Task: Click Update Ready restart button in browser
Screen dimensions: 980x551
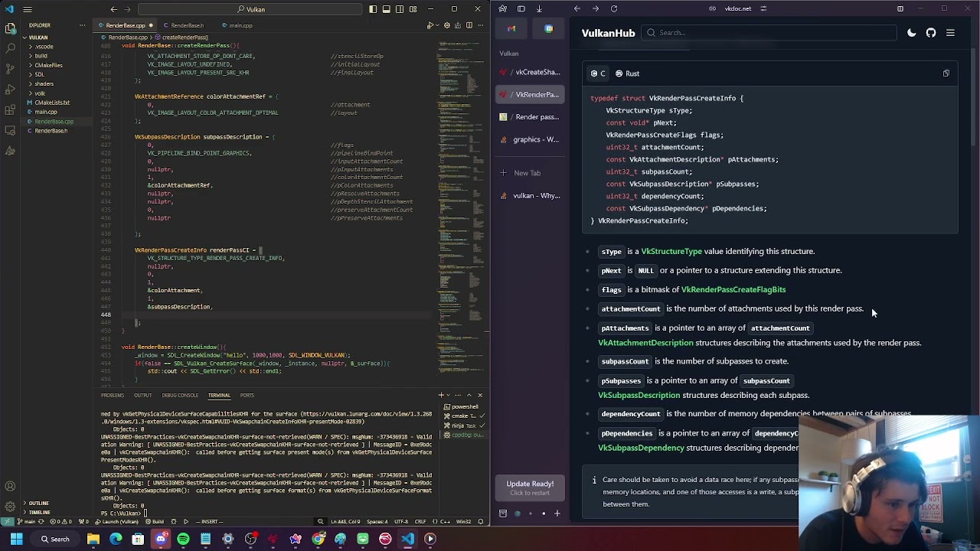Action: point(530,487)
